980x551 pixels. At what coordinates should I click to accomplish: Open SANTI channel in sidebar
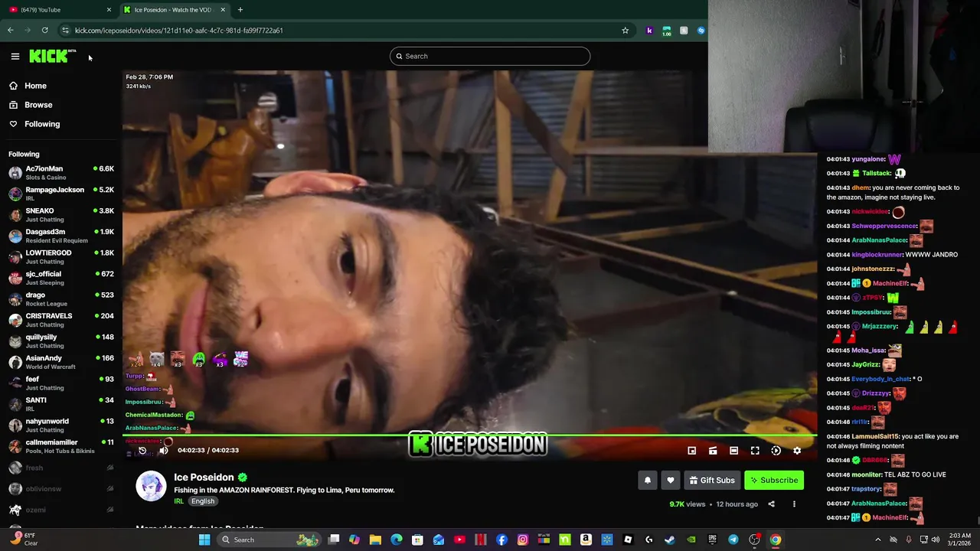61,404
